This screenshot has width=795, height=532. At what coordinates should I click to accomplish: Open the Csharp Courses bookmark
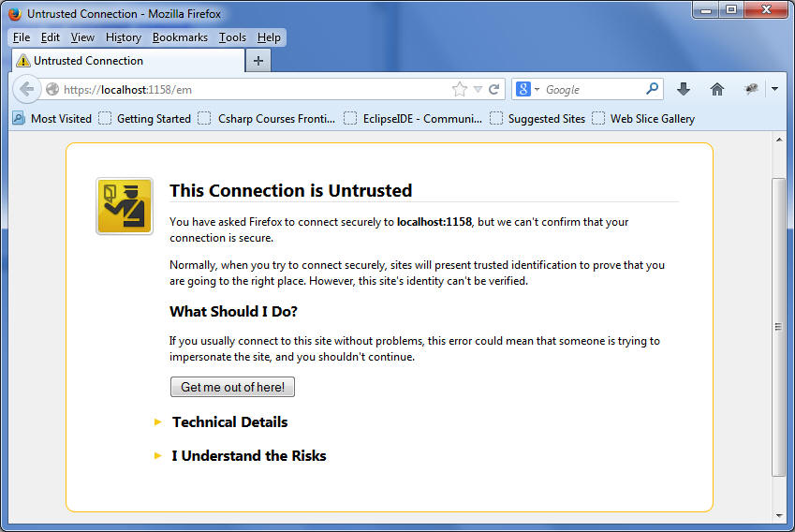pos(267,119)
